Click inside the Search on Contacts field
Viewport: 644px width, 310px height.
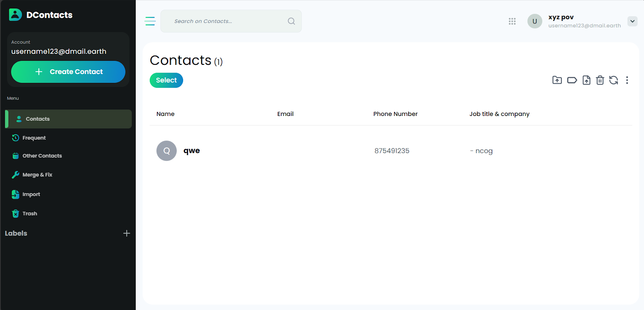pyautogui.click(x=221, y=21)
